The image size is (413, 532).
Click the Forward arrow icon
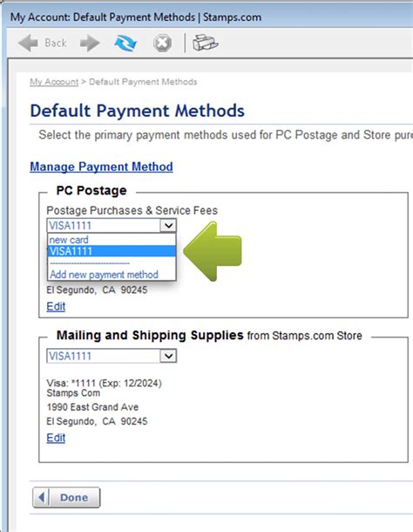[90, 43]
